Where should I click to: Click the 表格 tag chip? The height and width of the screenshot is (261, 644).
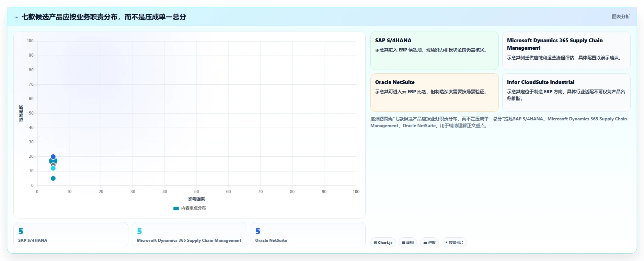[408, 242]
